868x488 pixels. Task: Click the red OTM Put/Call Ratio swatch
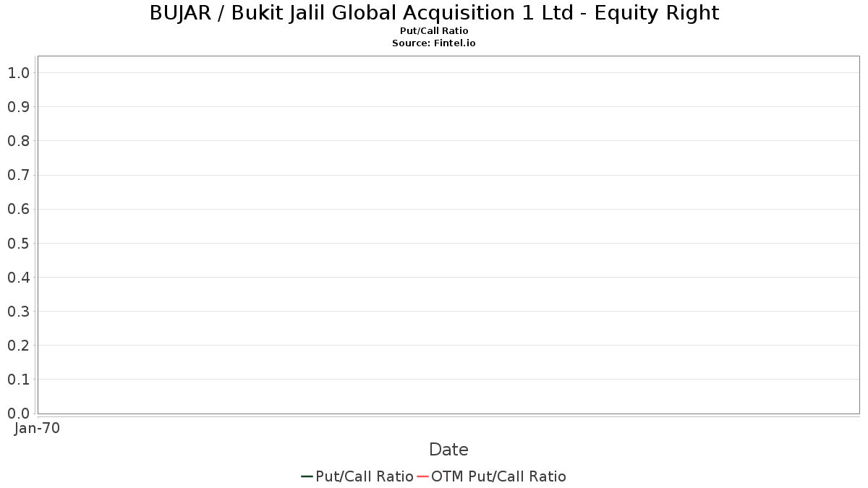pyautogui.click(x=423, y=476)
